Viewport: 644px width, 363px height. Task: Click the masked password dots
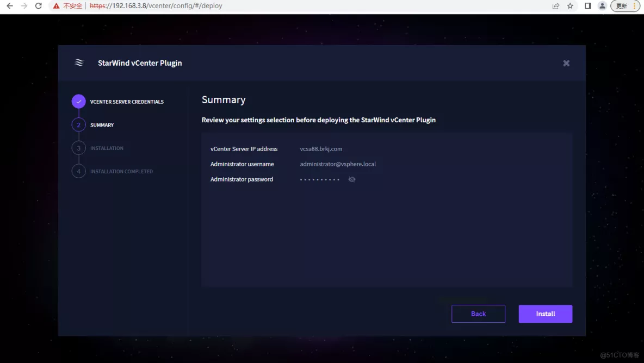point(319,180)
